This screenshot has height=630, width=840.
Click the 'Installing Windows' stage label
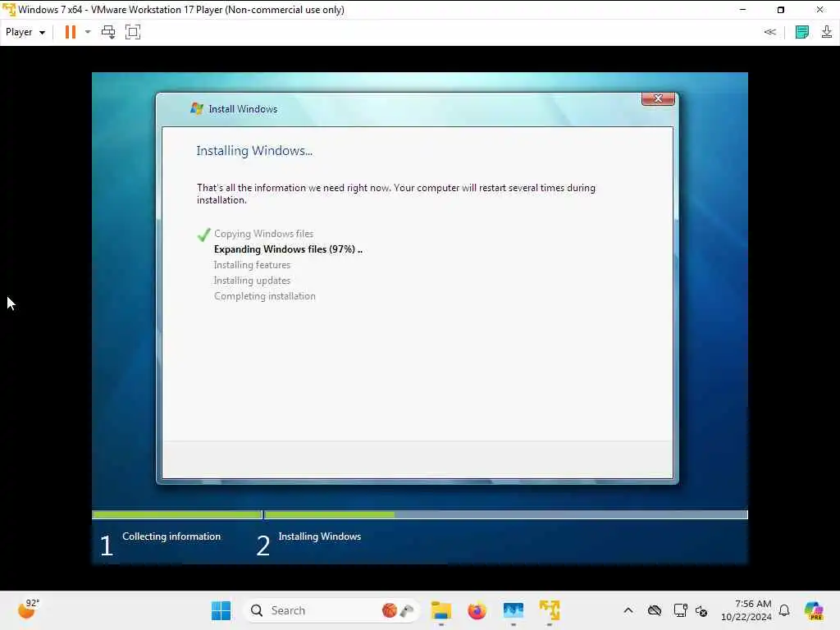pyautogui.click(x=320, y=536)
